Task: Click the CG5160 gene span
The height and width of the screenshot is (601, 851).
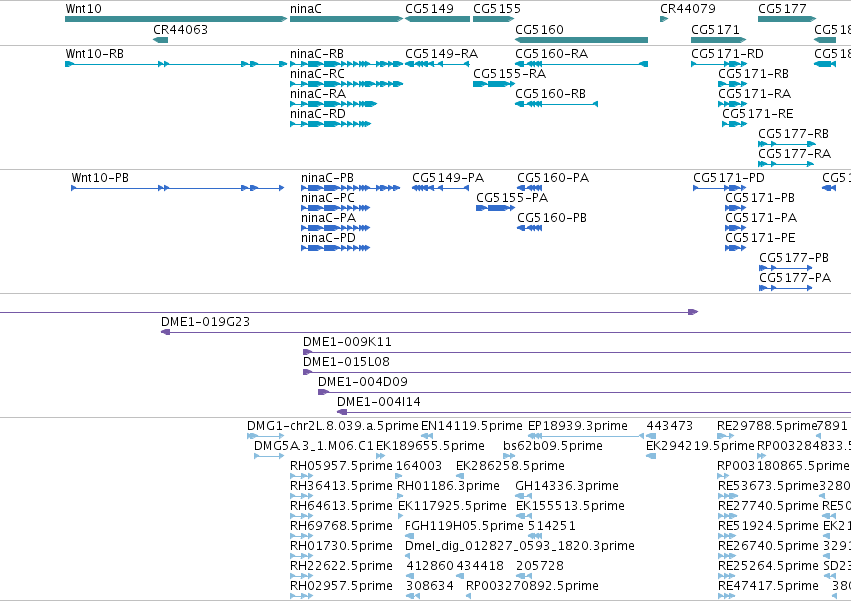Action: (x=581, y=40)
